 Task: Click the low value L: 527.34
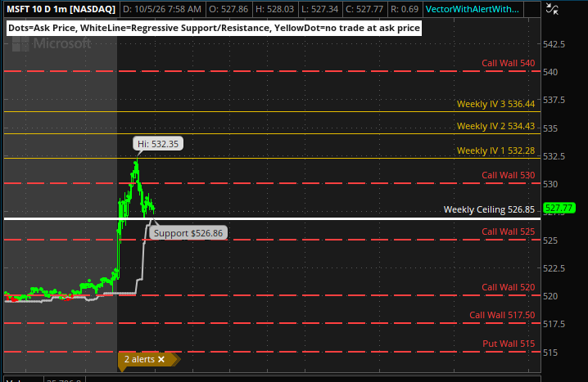coord(320,9)
